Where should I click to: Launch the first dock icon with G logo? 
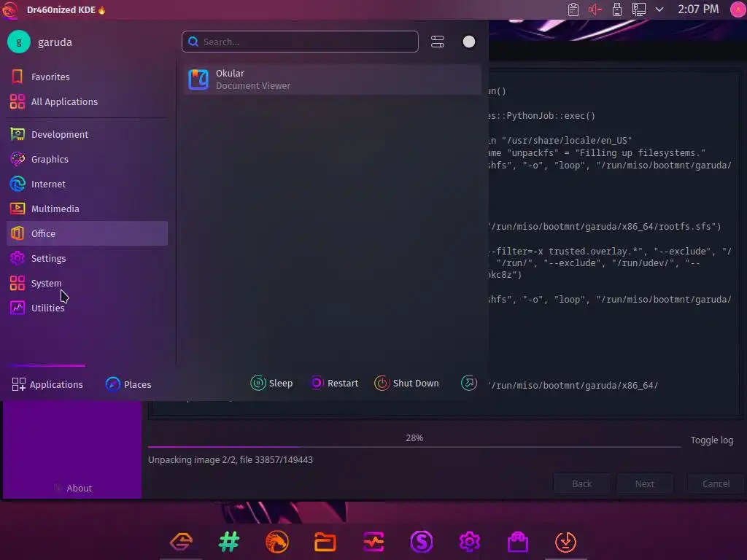[181, 542]
